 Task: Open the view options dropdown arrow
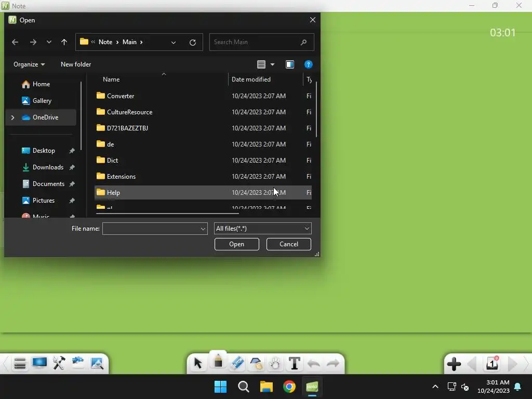[x=272, y=64]
